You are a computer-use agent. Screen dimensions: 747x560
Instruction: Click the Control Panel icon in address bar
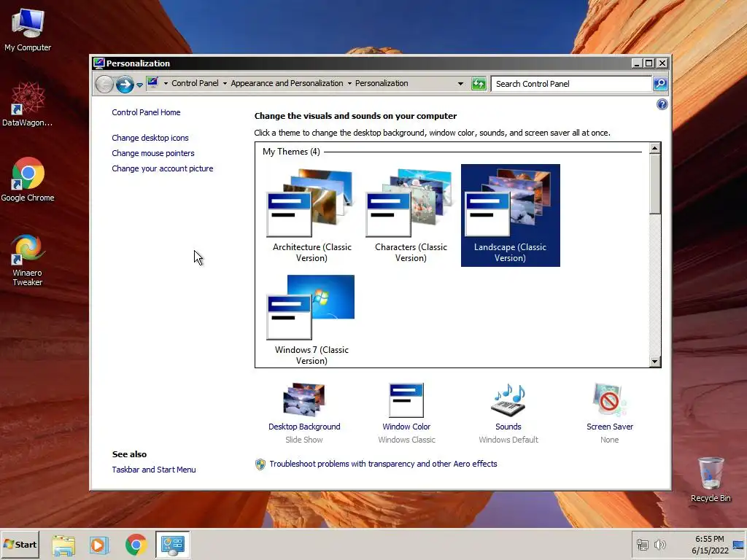(x=152, y=83)
